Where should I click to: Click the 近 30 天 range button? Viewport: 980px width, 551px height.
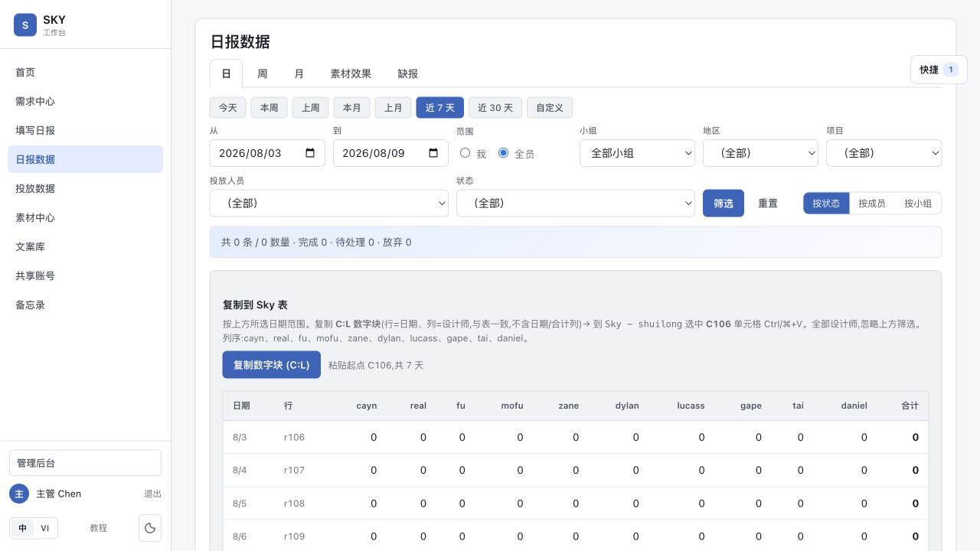495,108
